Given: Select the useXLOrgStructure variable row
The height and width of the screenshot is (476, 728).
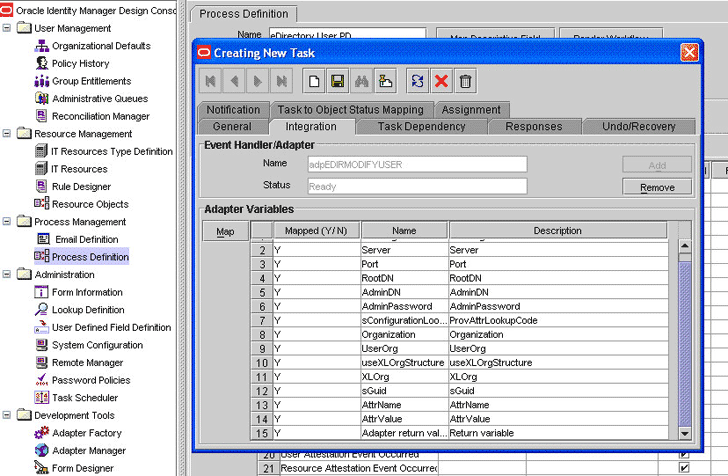Looking at the screenshot, I should [459, 363].
